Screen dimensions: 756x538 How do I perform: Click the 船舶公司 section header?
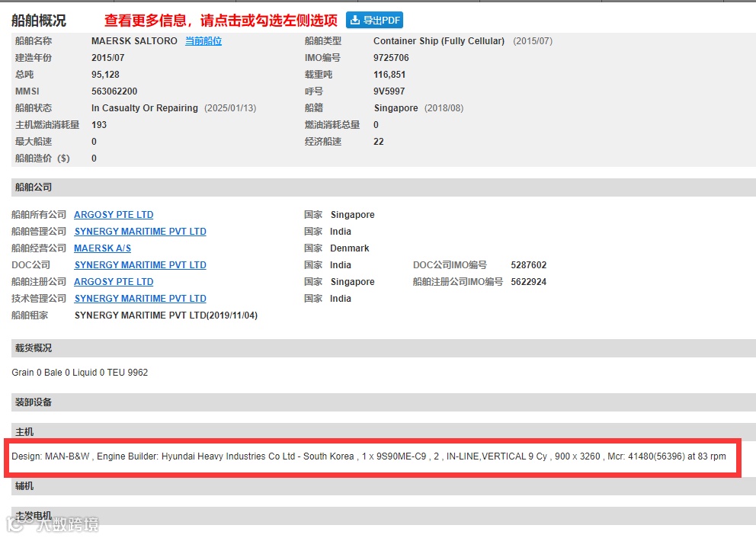point(383,187)
